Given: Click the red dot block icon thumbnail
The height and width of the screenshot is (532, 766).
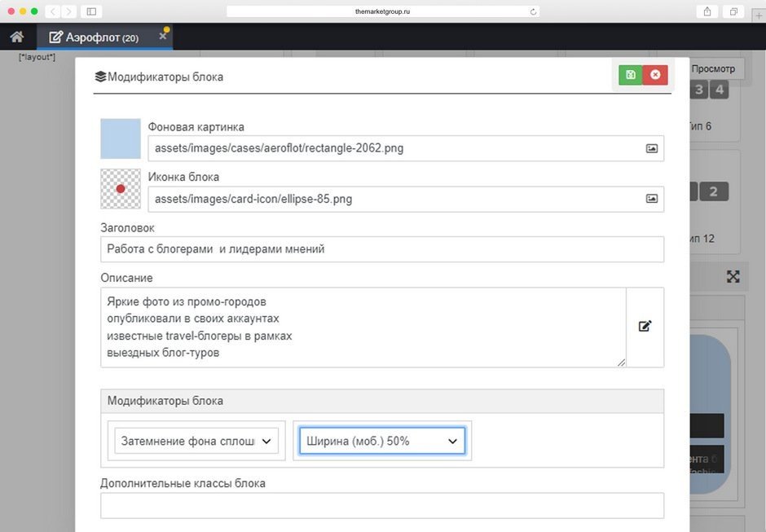Looking at the screenshot, I should (x=121, y=189).
